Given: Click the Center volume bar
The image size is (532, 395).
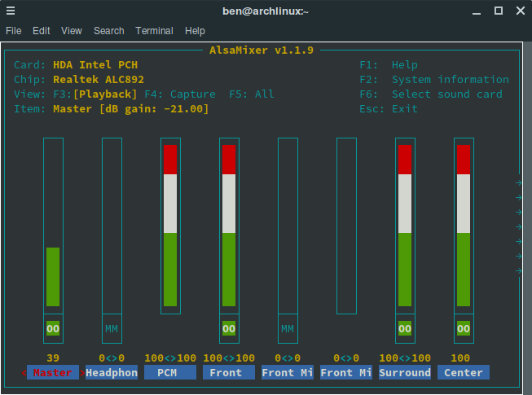Looking at the screenshot, I should tap(464, 226).
